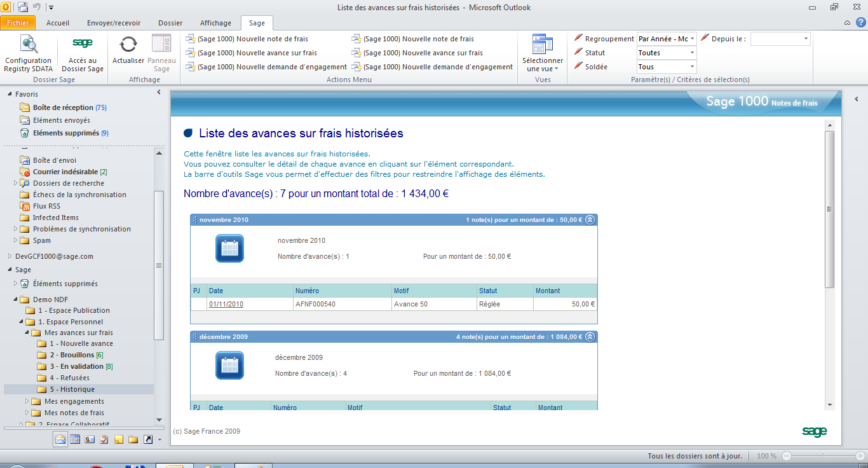
Task: Collapse the navigation pane
Action: [x=158, y=93]
